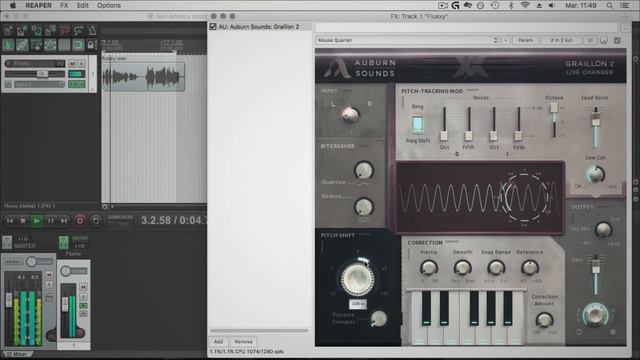Screen dimensions: 640x360
Task: Start playback with the green Play button
Action: 37,221
